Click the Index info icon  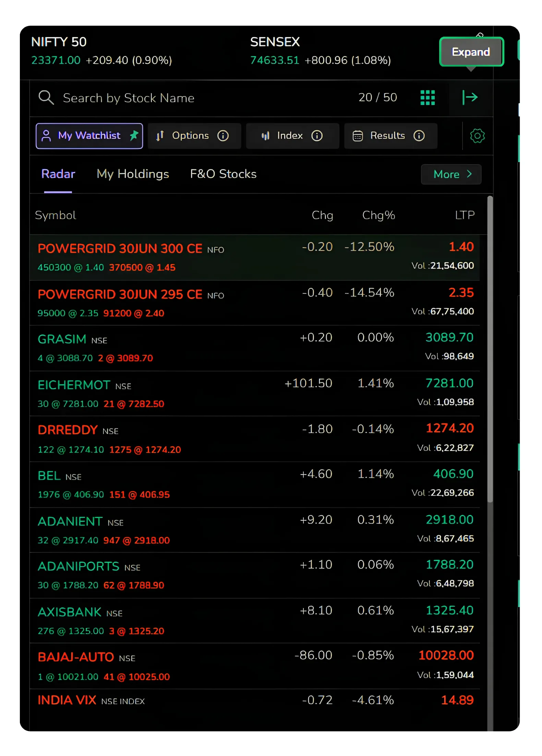317,136
